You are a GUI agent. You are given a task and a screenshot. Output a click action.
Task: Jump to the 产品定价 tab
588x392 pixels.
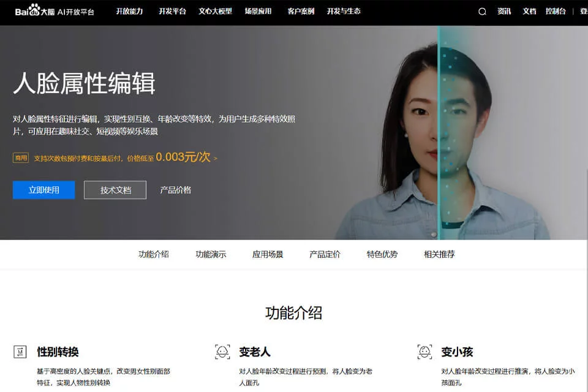[325, 254]
